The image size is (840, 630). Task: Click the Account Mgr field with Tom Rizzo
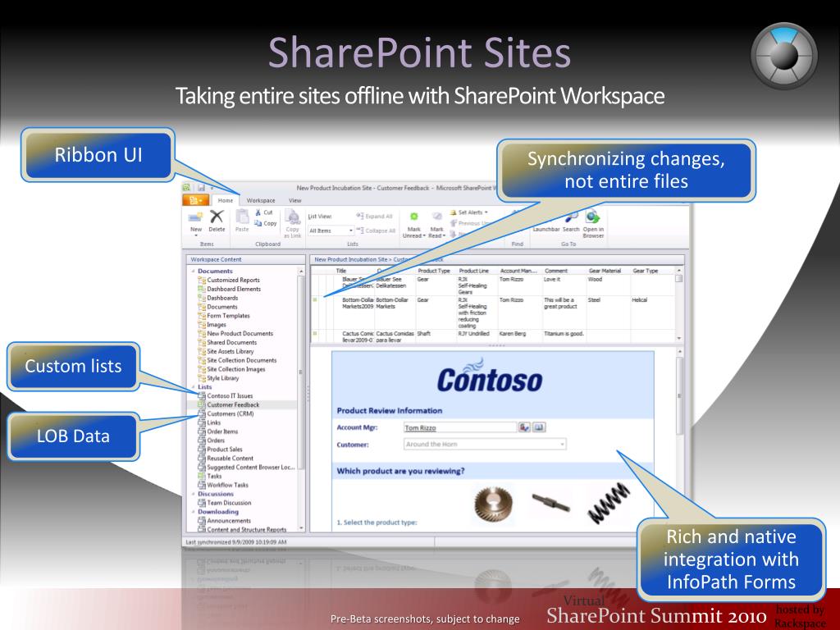[x=460, y=427]
